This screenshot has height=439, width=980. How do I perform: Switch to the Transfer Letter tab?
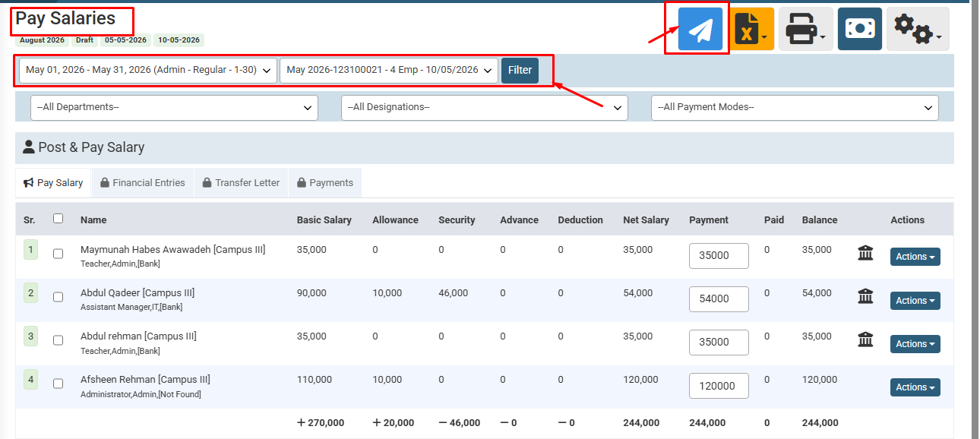coord(242,183)
